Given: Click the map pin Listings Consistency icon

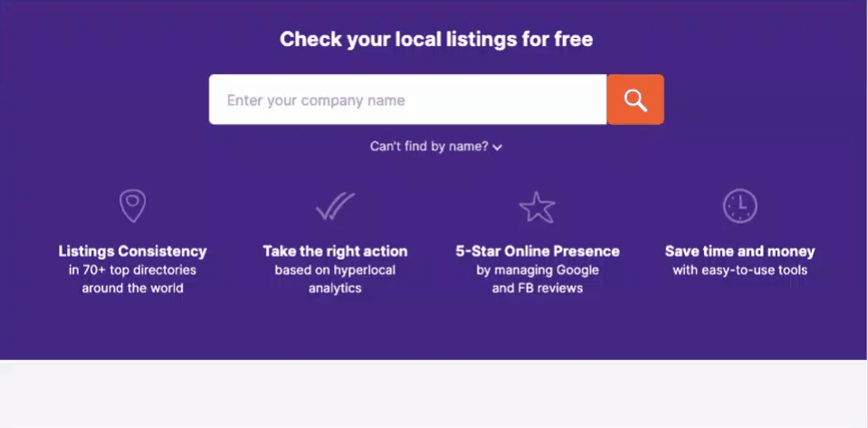Looking at the screenshot, I should (x=133, y=206).
